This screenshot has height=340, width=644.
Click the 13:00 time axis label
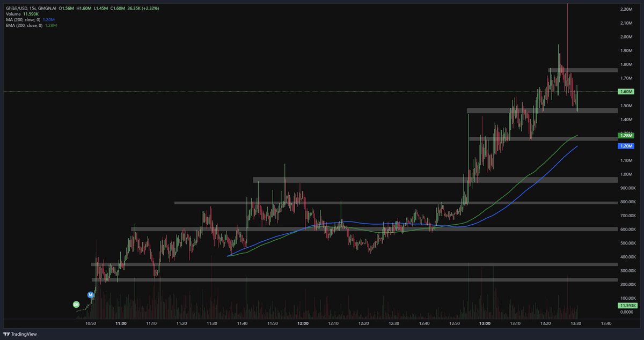[x=485, y=323]
